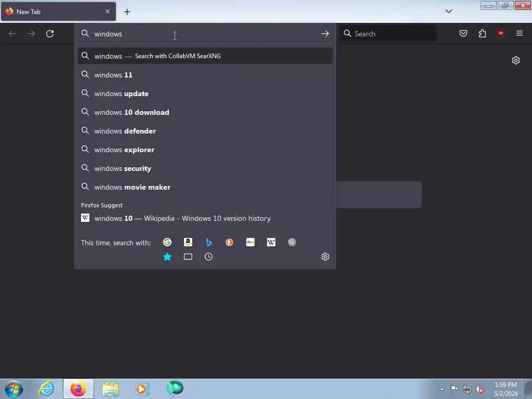The width and height of the screenshot is (532, 399).
Task: Search with DuckDuckGo one-off engine icon
Action: (229, 242)
